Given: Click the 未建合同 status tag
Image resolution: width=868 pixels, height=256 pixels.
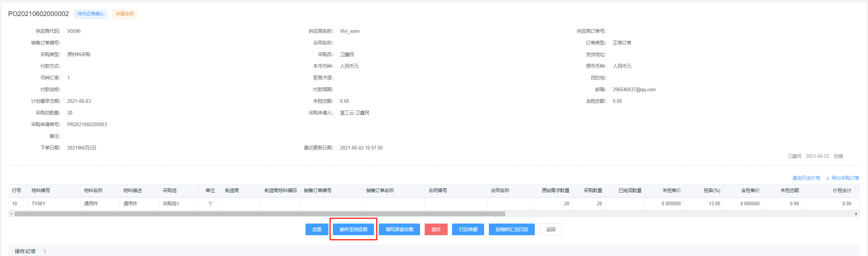Looking at the screenshot, I should pos(125,14).
